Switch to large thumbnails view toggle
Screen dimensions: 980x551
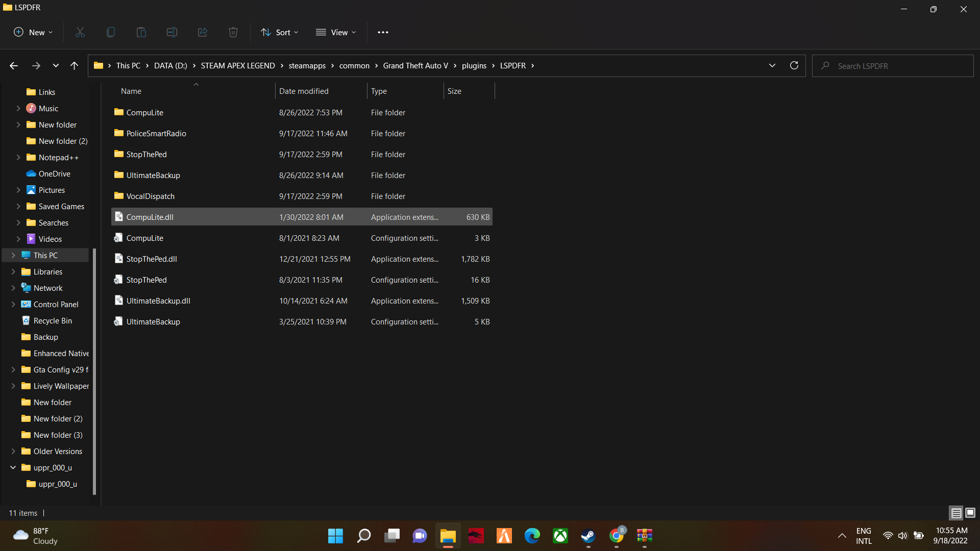pos(970,513)
